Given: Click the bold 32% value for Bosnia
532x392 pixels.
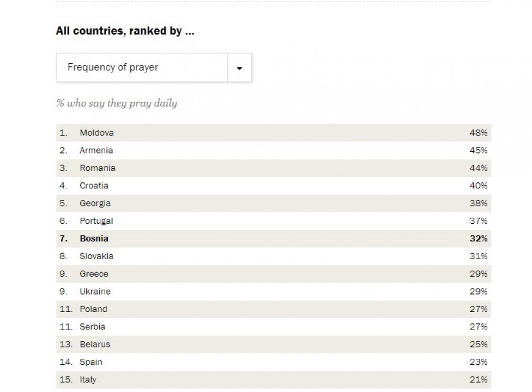Looking at the screenshot, I should pos(478,238).
